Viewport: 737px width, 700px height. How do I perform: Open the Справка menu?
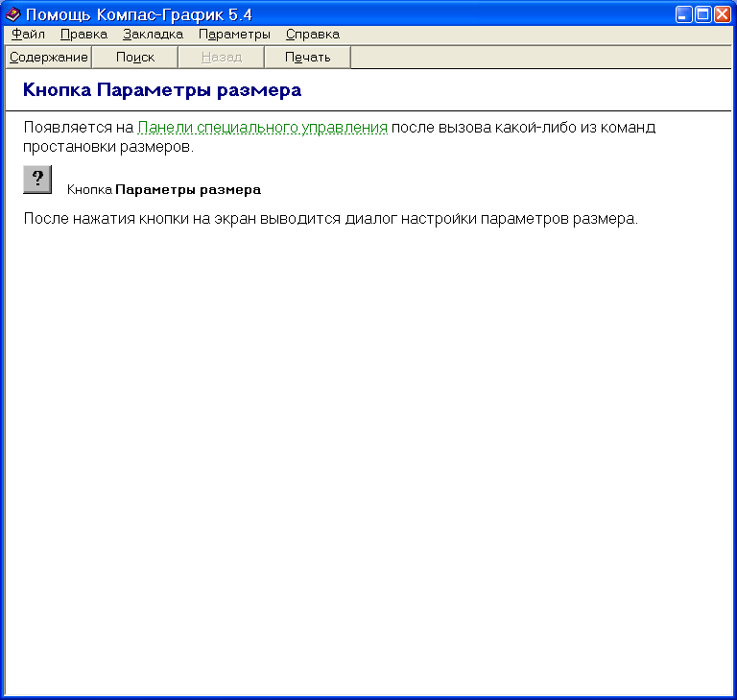click(313, 35)
